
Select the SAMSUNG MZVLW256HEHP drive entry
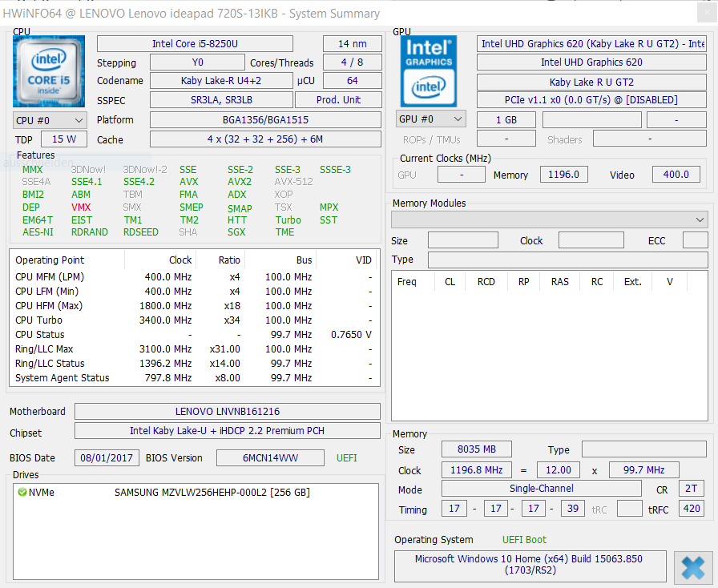click(212, 493)
